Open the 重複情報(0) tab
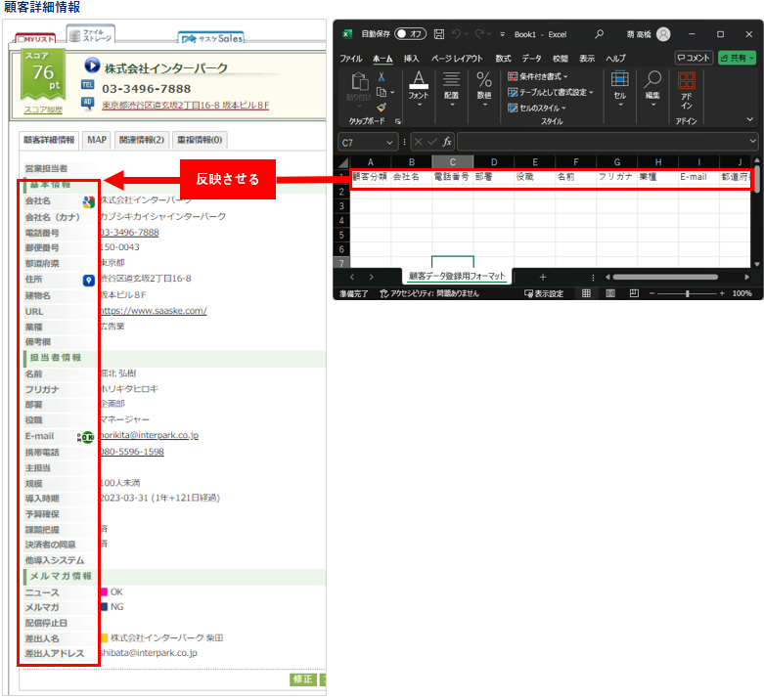 click(x=200, y=140)
